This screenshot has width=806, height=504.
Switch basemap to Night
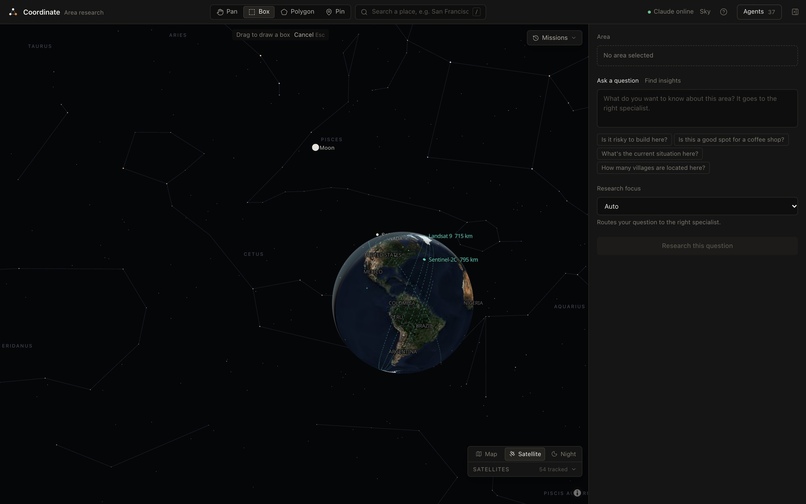[x=563, y=454]
